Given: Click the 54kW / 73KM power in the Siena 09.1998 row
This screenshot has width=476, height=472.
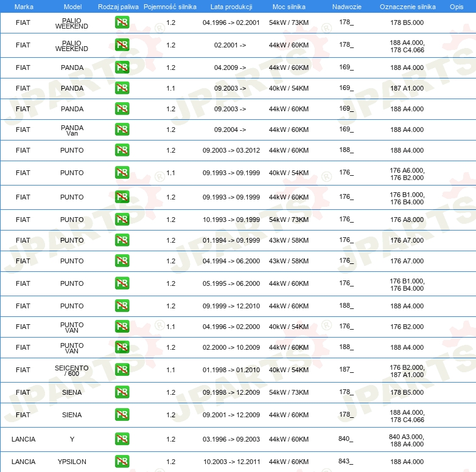Looking at the screenshot, I should tap(289, 392).
